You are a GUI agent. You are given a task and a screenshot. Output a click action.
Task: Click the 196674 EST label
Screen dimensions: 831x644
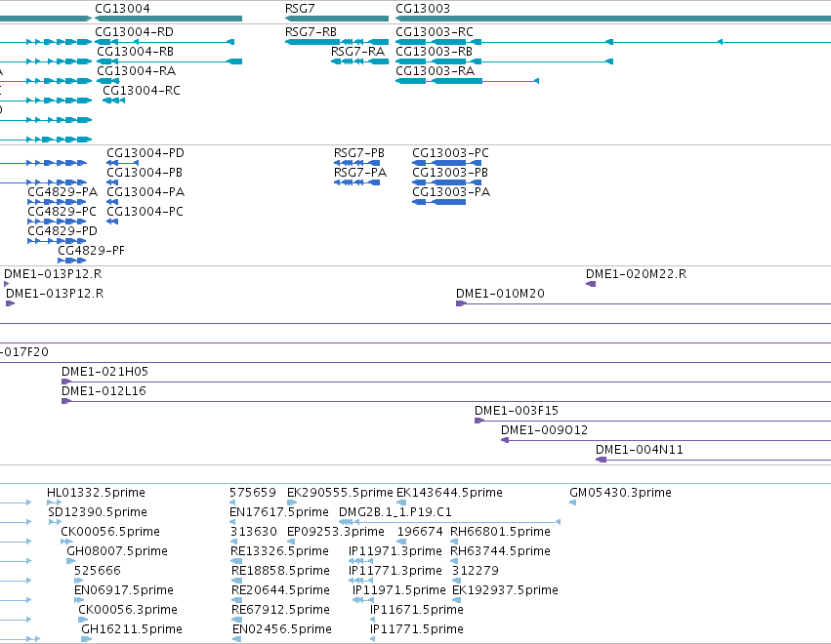[x=420, y=532]
